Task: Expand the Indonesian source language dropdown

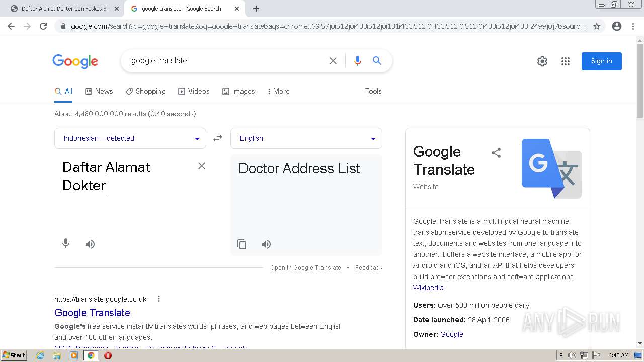Action: click(x=130, y=138)
